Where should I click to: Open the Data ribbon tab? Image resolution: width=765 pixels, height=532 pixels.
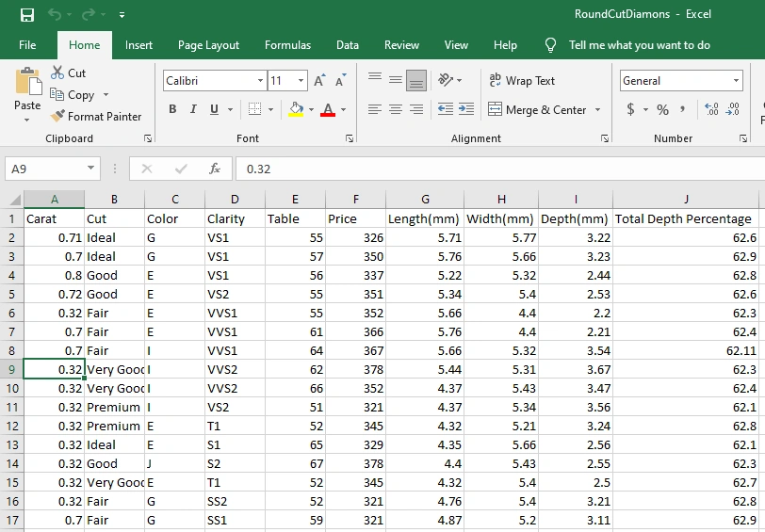click(x=348, y=45)
